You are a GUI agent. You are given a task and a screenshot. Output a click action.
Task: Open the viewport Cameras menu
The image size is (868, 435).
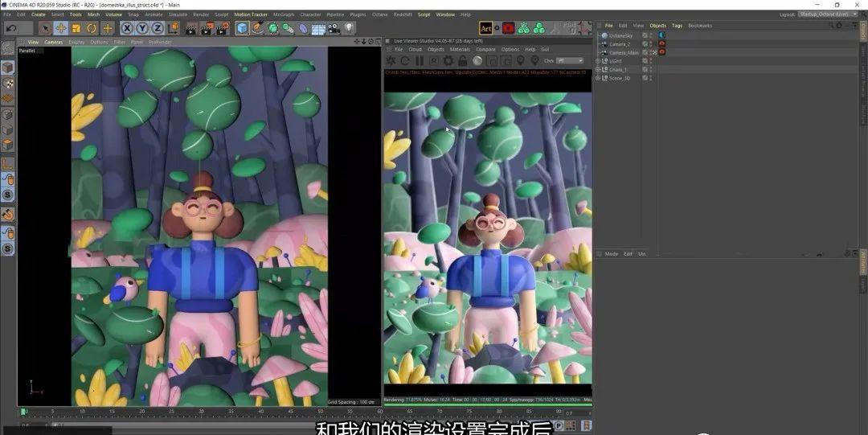pyautogui.click(x=53, y=42)
